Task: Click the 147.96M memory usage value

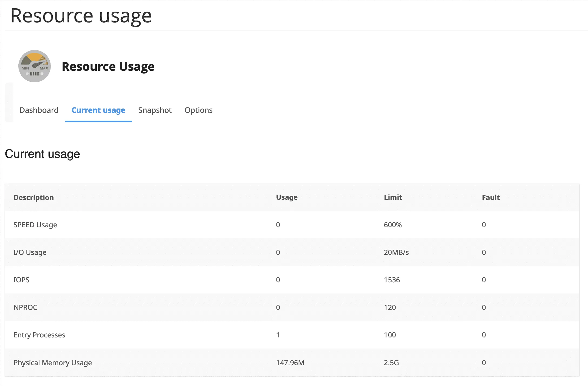Action: click(x=290, y=363)
